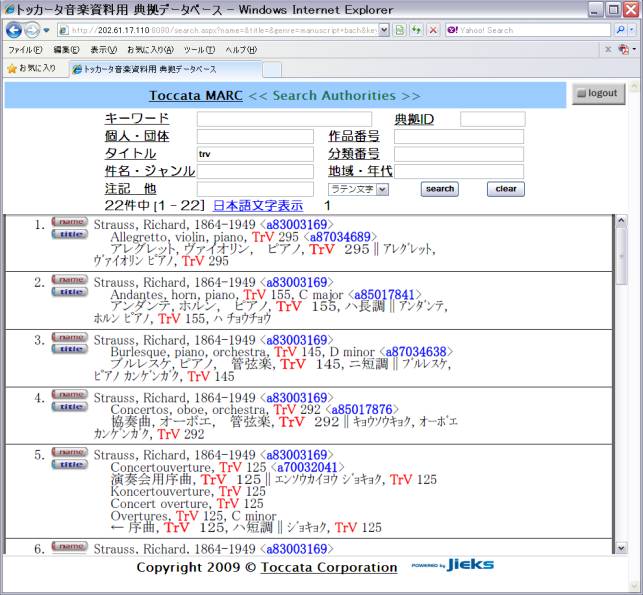Click the Yahoo search provider icon
This screenshot has height=595, width=643.
pos(452,30)
